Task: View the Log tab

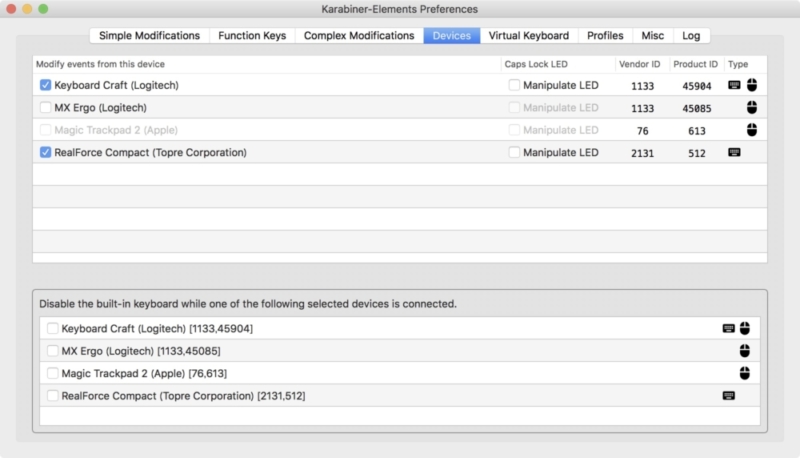Action: (691, 36)
